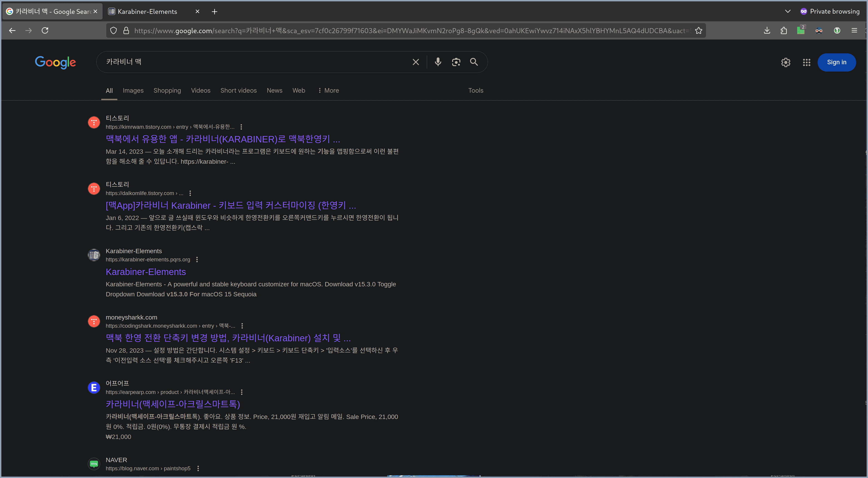Click the green circular extension icon
This screenshot has height=478, width=868.
[837, 31]
